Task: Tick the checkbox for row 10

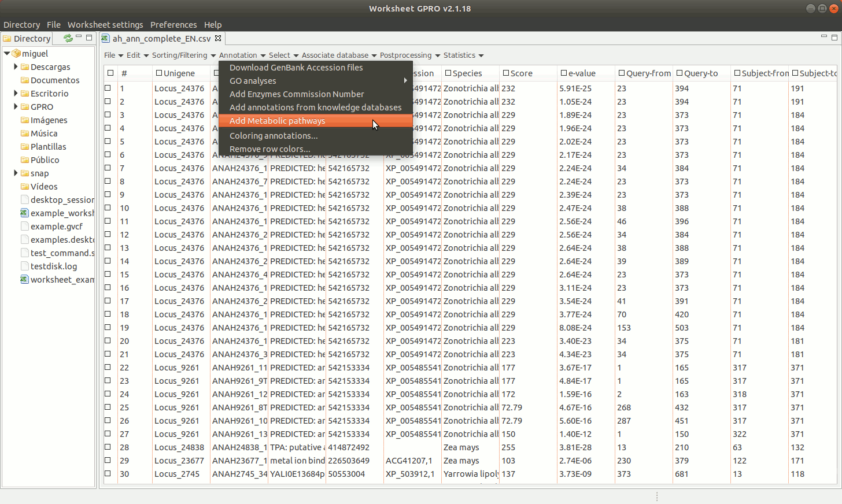Action: click(108, 208)
